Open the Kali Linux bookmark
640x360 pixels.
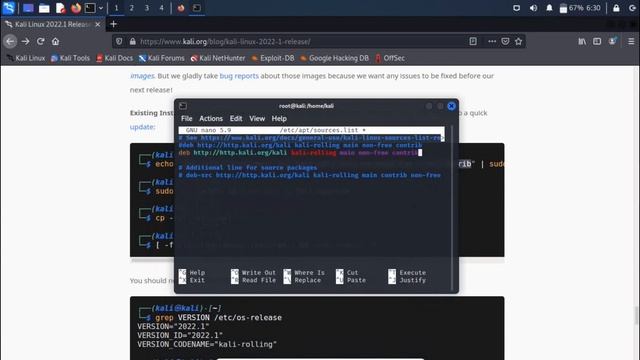26,58
